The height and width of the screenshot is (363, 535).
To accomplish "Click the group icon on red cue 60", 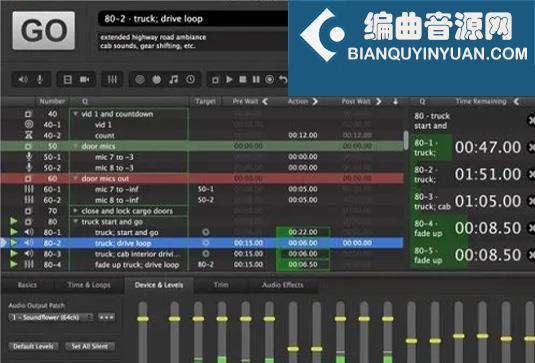I will point(28,178).
